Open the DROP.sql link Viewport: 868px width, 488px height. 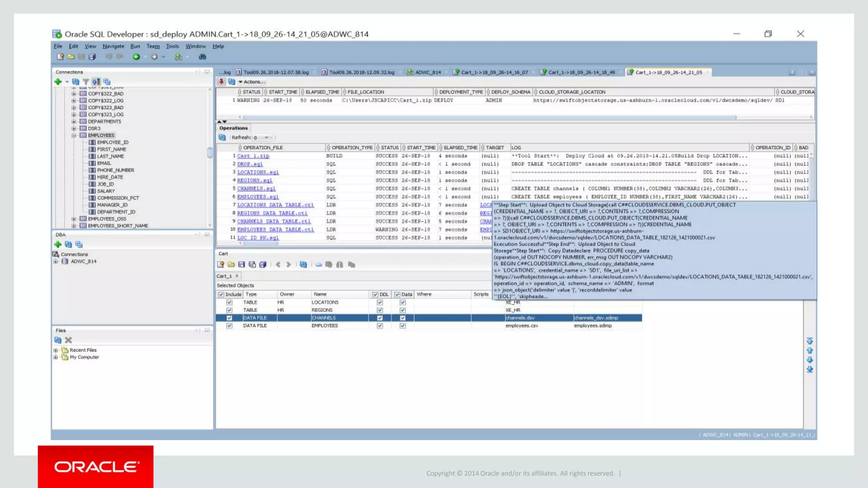[x=250, y=164]
